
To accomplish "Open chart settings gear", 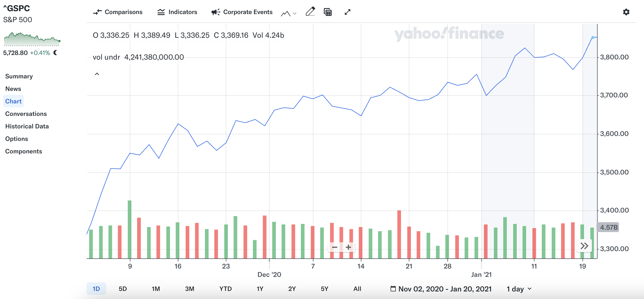I will tap(626, 12).
